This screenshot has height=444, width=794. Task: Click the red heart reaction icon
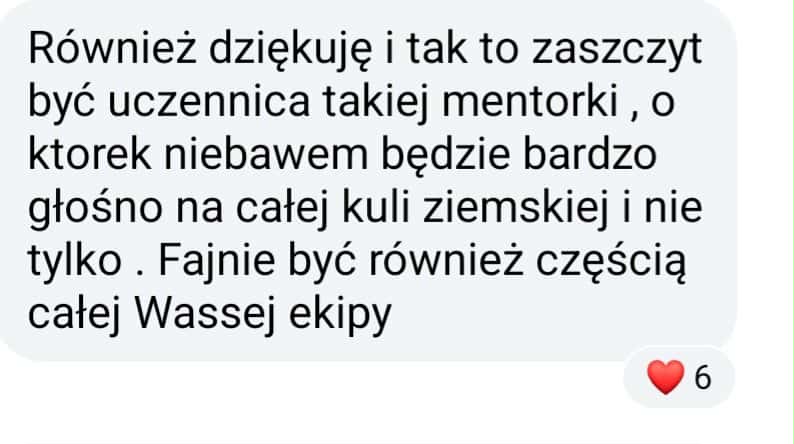pos(665,377)
